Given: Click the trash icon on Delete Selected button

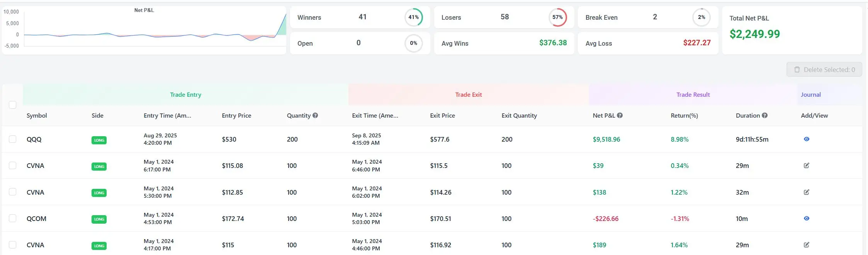Looking at the screenshot, I should (x=797, y=70).
